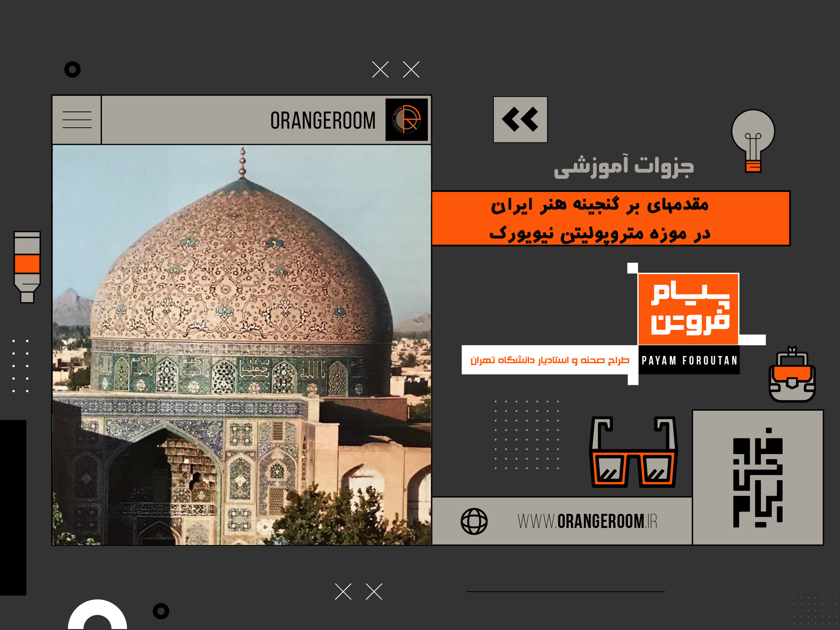The image size is (840, 630).
Task: Click the orange 3D glasses icon
Action: [x=633, y=452]
